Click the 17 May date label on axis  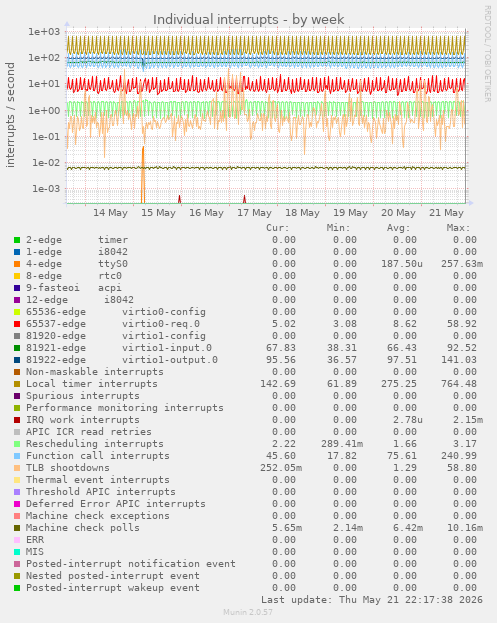(254, 213)
